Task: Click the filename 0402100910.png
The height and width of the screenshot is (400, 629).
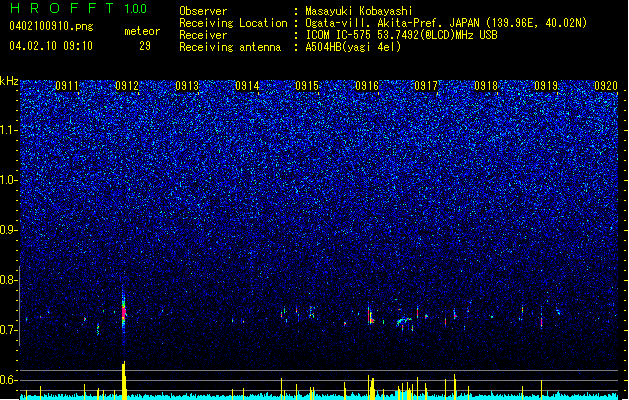Action: click(x=51, y=26)
